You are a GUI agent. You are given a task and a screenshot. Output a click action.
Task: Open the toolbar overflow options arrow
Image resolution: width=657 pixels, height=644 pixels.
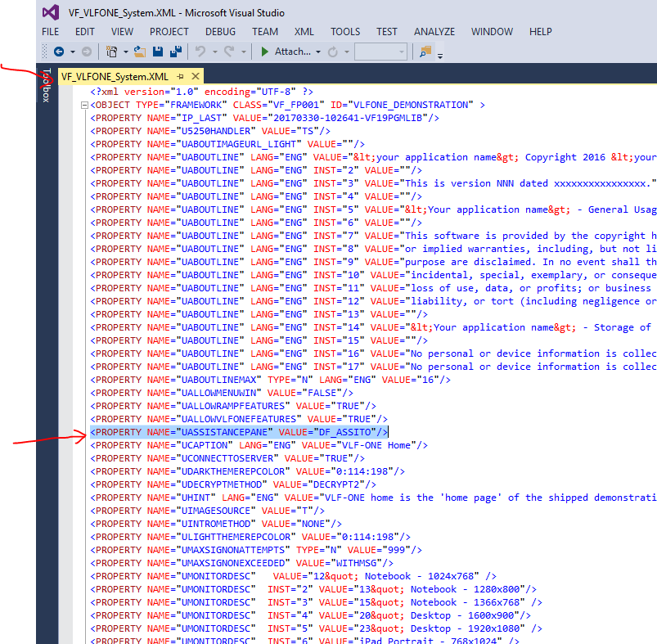pyautogui.click(x=440, y=56)
